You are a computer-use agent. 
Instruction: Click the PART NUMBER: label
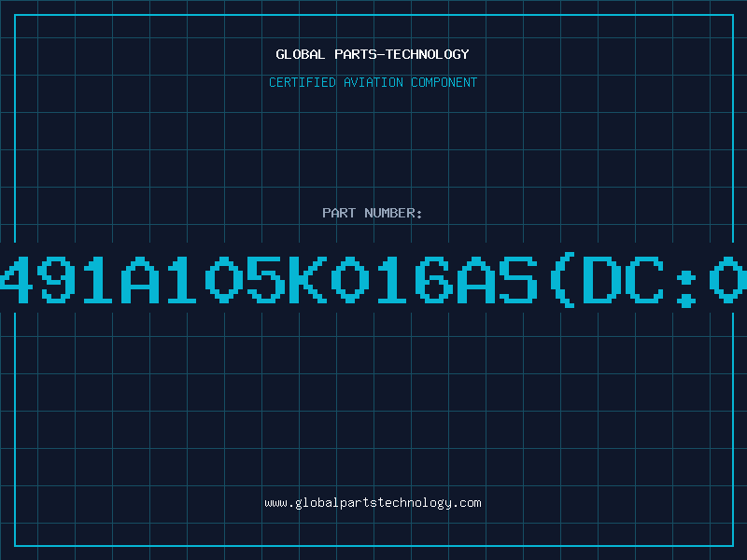pyautogui.click(x=373, y=213)
